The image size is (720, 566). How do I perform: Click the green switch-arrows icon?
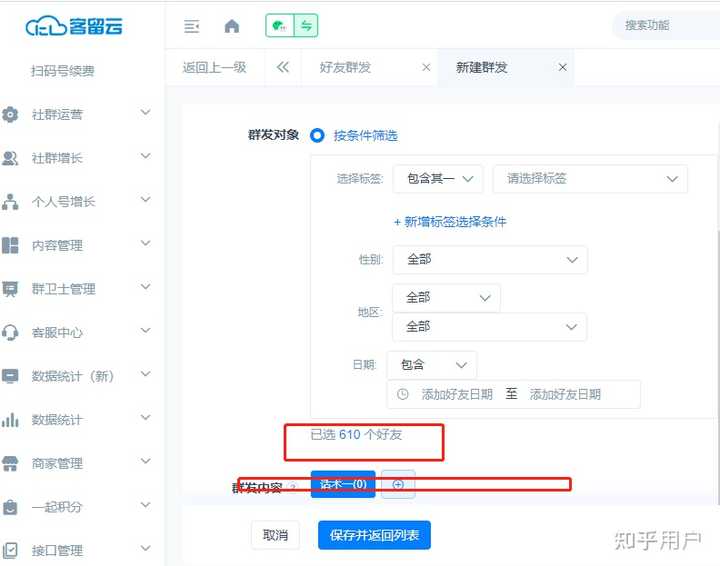pos(306,26)
